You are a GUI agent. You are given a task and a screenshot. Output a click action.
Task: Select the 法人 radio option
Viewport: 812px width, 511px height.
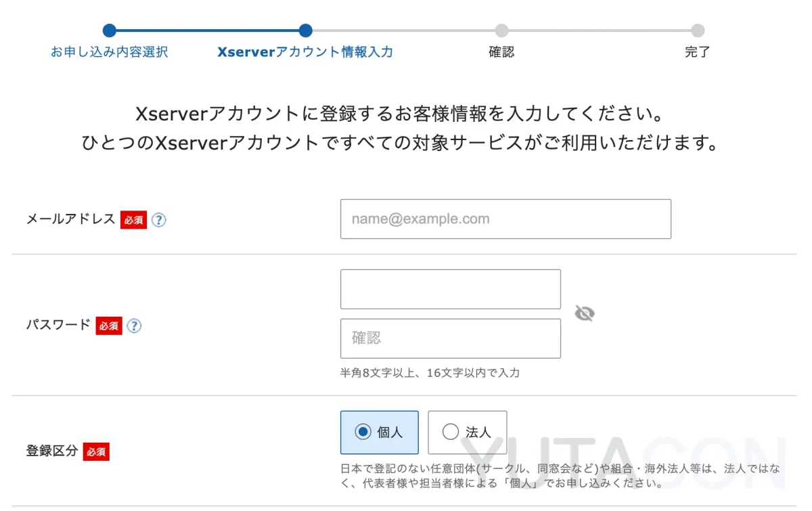pyautogui.click(x=467, y=432)
